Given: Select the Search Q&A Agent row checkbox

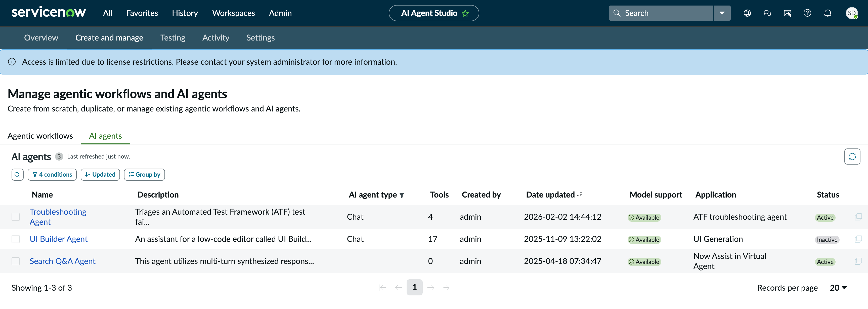Looking at the screenshot, I should [16, 261].
